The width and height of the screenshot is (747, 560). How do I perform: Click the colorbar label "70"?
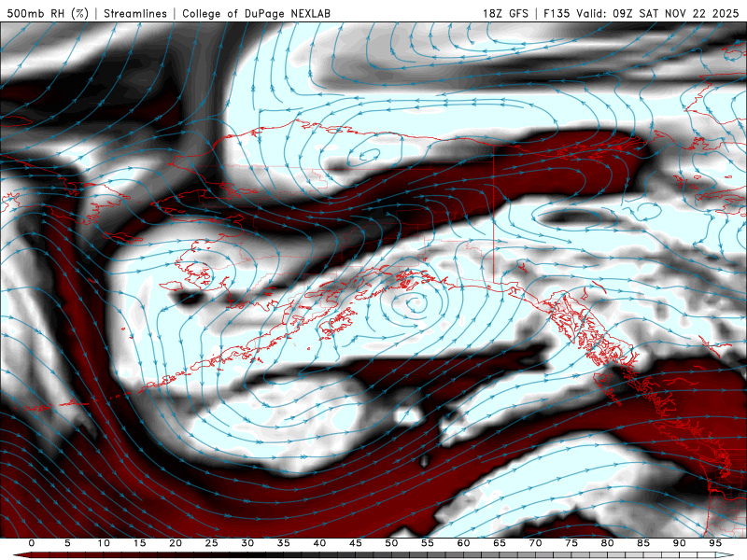pos(535,543)
